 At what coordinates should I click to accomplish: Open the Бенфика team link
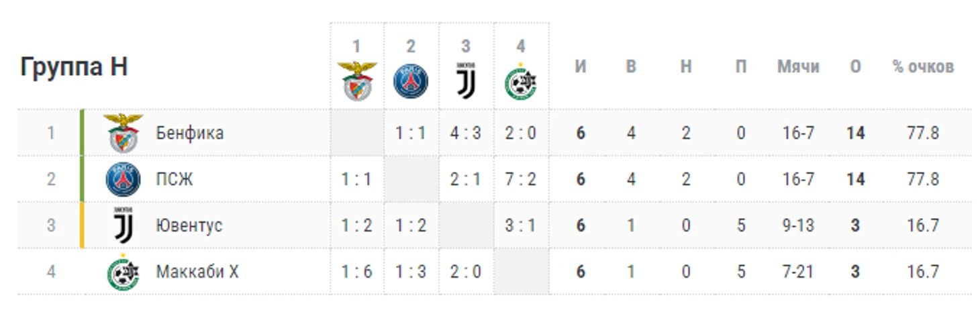pos(190,133)
